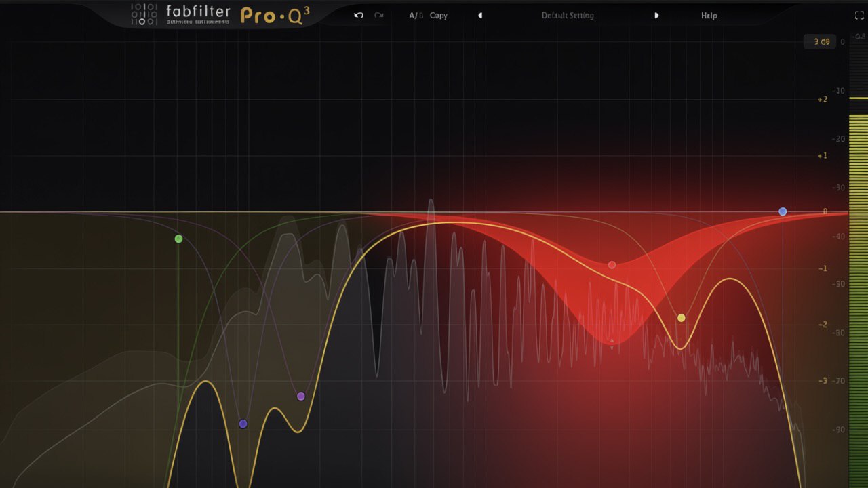This screenshot has width=868, height=488.
Task: Click the Pro-Q 3 product logo
Action: click(275, 15)
